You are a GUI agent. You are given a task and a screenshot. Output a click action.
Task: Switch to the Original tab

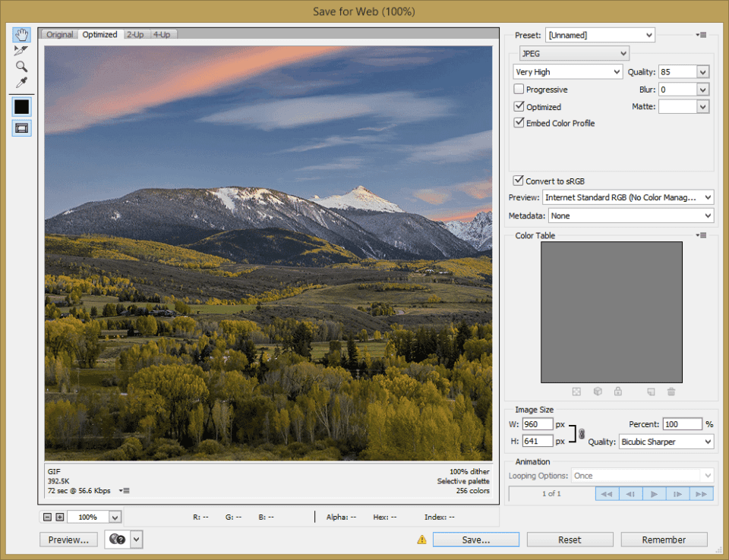point(59,34)
